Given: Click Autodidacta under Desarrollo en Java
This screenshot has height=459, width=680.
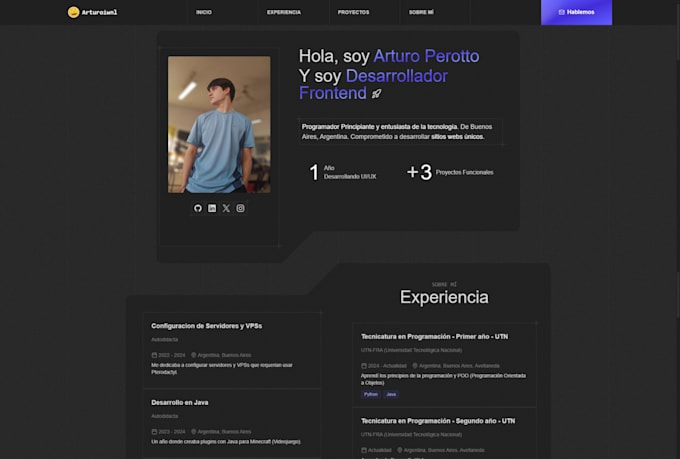Looking at the screenshot, I should pos(164,416).
